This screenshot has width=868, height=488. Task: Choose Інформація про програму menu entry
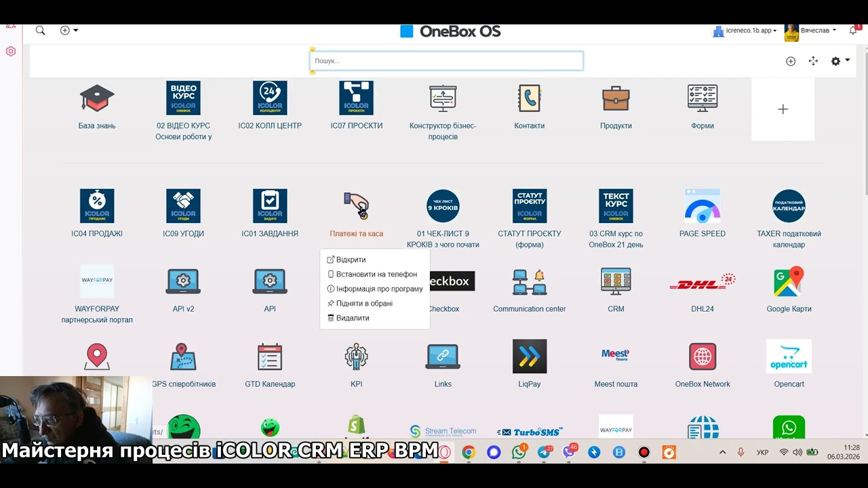(375, 289)
